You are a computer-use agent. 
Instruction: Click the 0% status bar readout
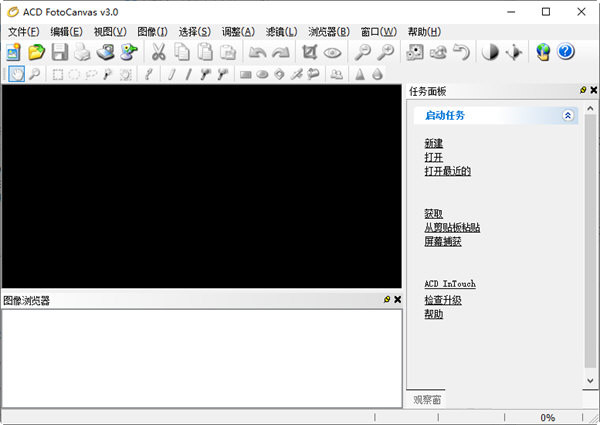coord(548,418)
